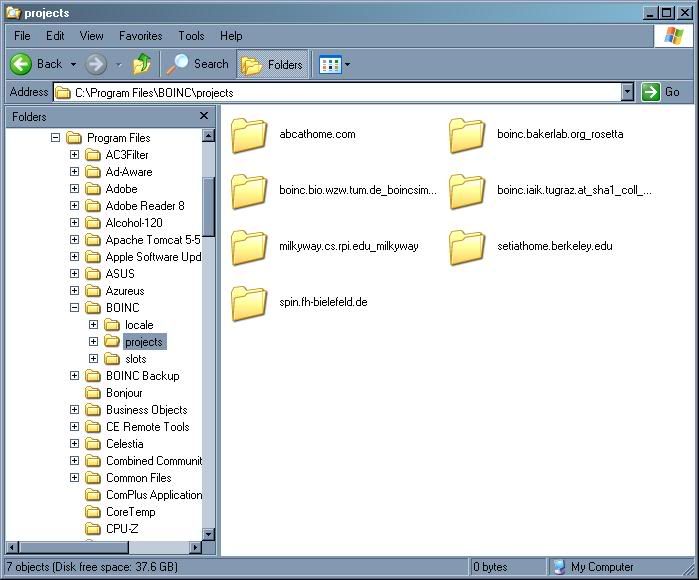699x580 pixels.
Task: Open the File menu
Action: click(x=22, y=36)
